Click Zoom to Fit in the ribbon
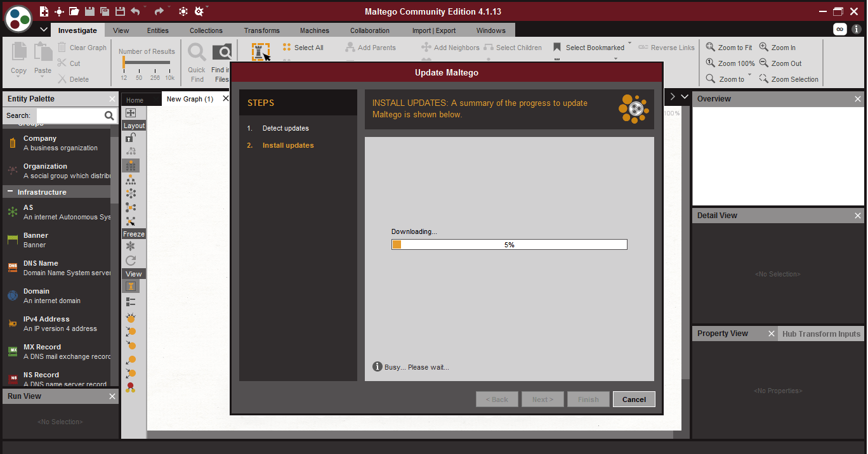This screenshot has height=454, width=868. [729, 48]
